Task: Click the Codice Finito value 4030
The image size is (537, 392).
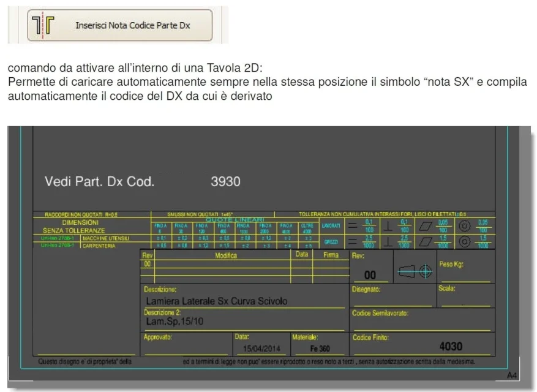Action: point(451,347)
